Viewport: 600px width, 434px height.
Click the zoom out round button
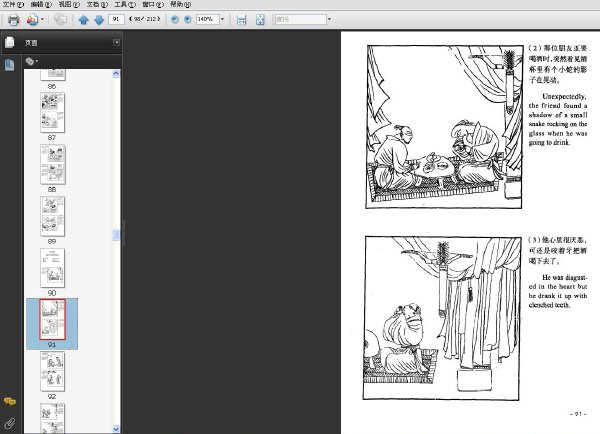pos(175,19)
